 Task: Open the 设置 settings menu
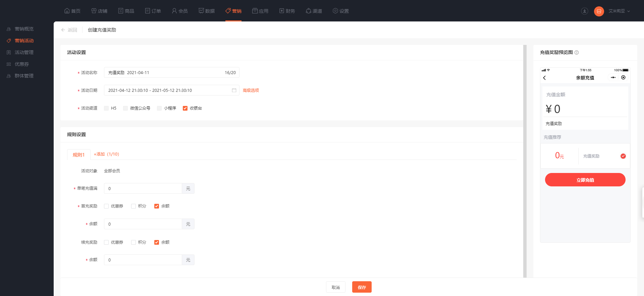(x=341, y=11)
